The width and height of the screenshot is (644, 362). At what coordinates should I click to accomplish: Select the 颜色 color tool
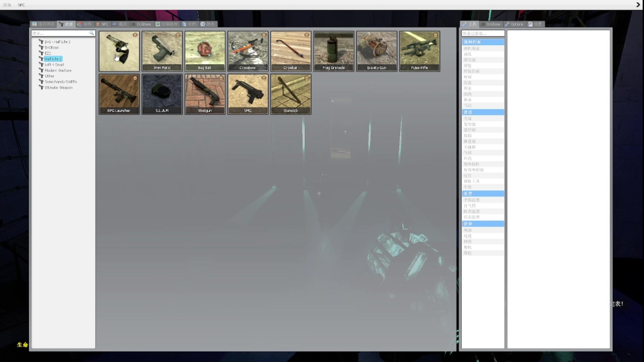(483, 253)
